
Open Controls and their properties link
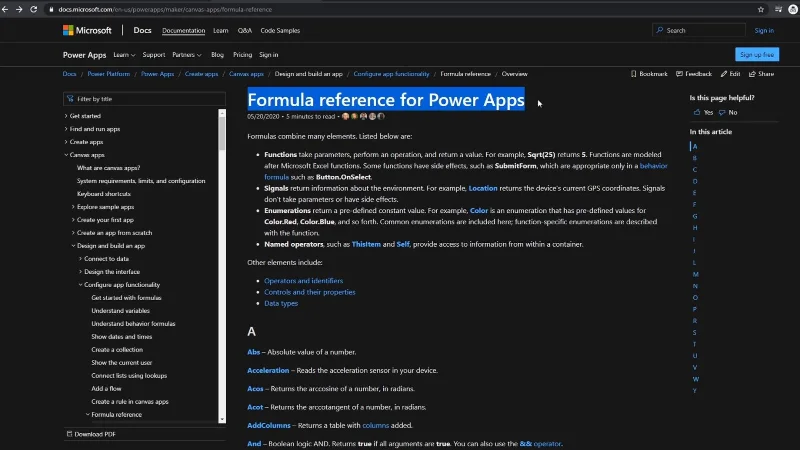tap(310, 292)
